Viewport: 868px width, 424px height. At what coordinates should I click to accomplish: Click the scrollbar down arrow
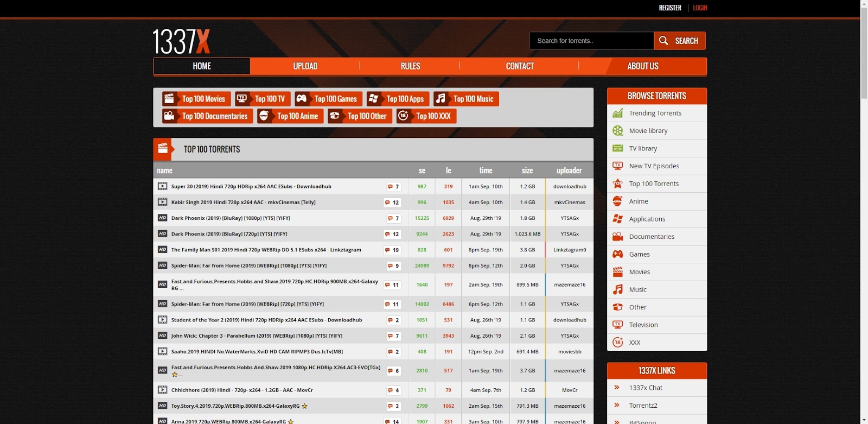pos(864,420)
